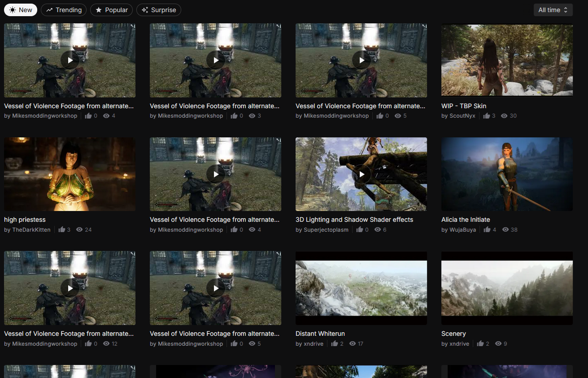Image resolution: width=588 pixels, height=378 pixels.
Task: Play the Vessel of Violence video with 12 views
Action: tap(70, 288)
